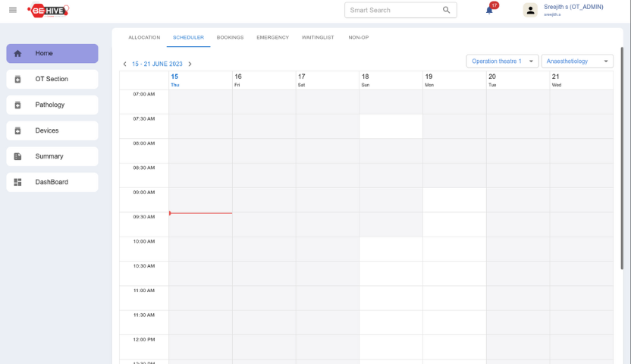
Task: Select the 21 Wed day header
Action: (582, 80)
